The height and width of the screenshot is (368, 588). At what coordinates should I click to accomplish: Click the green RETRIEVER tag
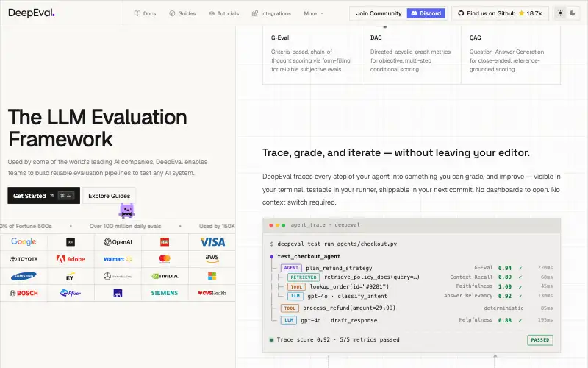(x=304, y=277)
